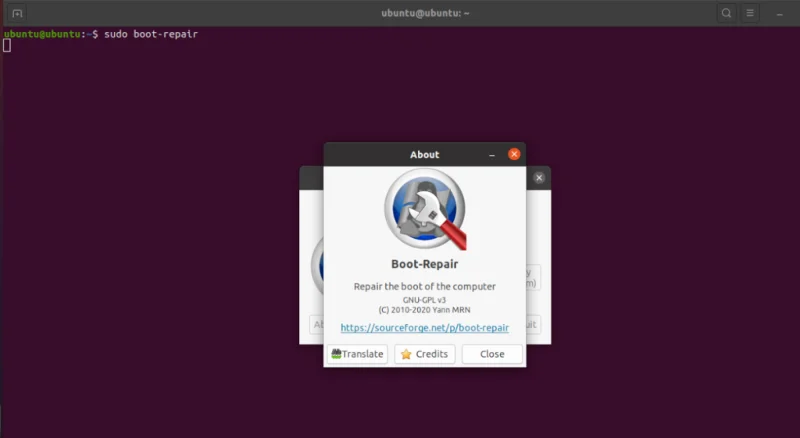Open the terminal hamburger menu
The width and height of the screenshot is (800, 438).
(750, 13)
